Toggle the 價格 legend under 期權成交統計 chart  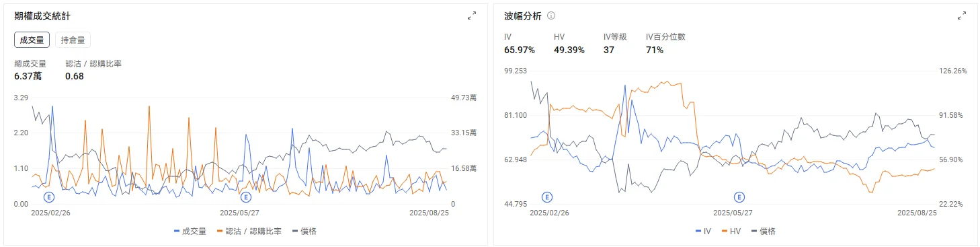(x=304, y=232)
